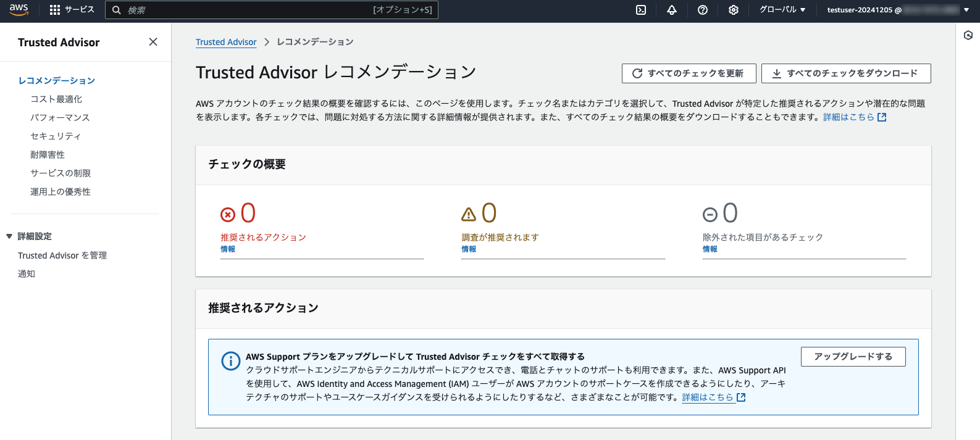The height and width of the screenshot is (440, 980).
Task: Click the external link icon in the upgrade banner
Action: tap(741, 397)
